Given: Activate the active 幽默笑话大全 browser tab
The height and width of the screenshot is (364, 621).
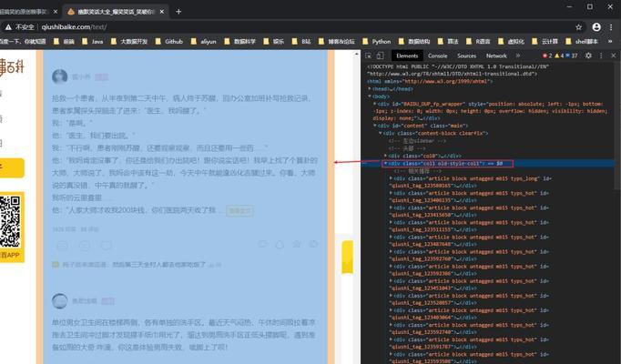Looking at the screenshot, I should (x=116, y=12).
